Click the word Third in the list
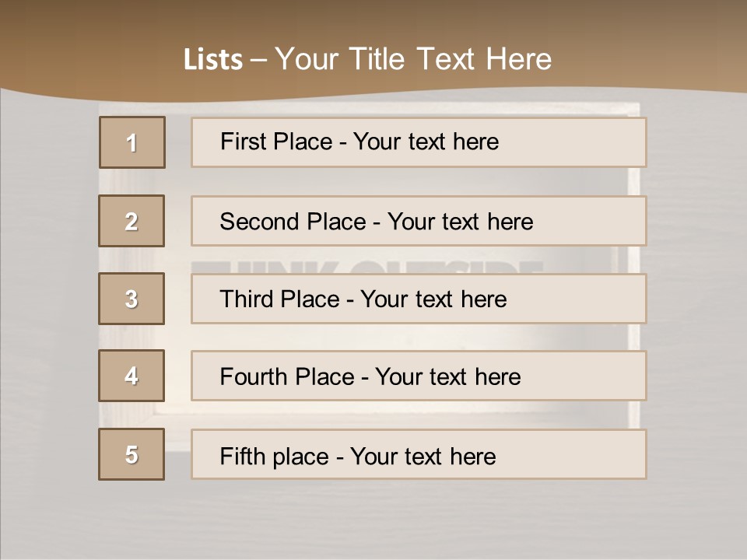Image resolution: width=747 pixels, height=560 pixels. pyautogui.click(x=246, y=299)
